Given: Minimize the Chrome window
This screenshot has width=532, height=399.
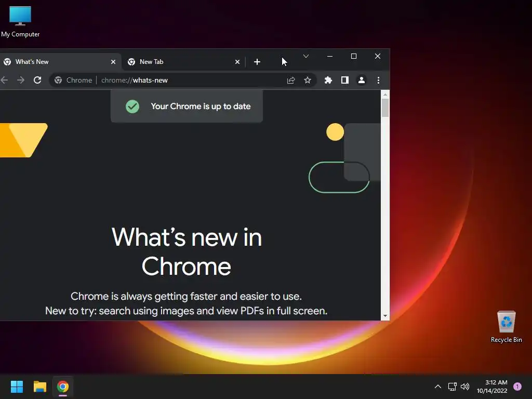Looking at the screenshot, I should (329, 56).
